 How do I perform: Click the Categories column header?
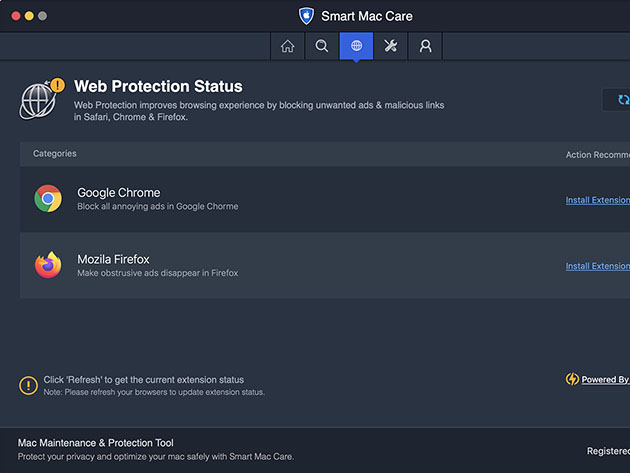coord(54,154)
